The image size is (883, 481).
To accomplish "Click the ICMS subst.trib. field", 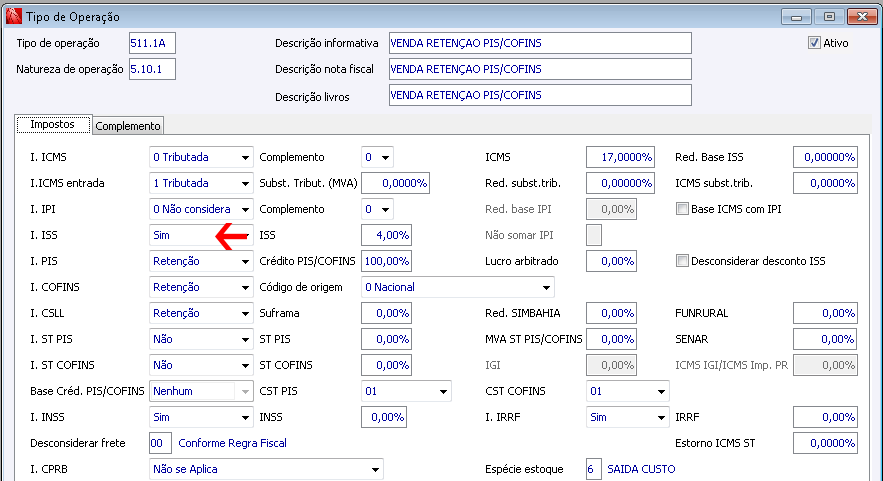I will coord(825,183).
